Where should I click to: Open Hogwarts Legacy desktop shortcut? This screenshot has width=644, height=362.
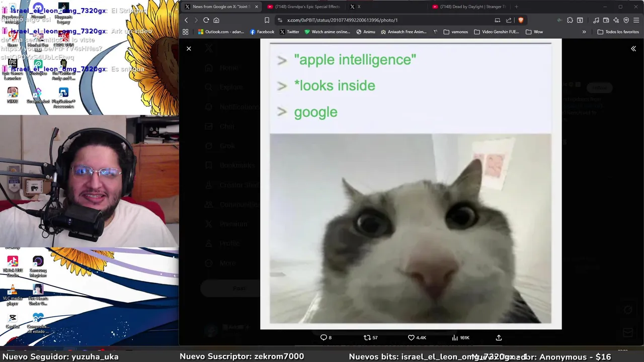(63, 14)
